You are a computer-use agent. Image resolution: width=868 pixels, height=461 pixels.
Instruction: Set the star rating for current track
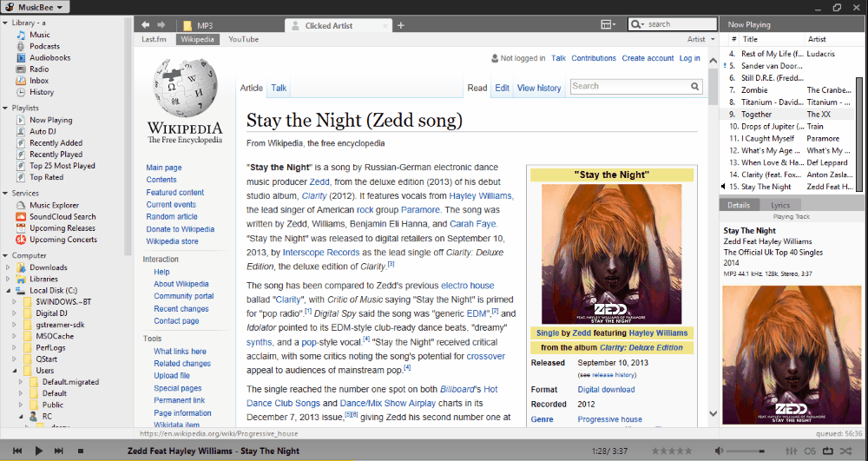click(672, 451)
